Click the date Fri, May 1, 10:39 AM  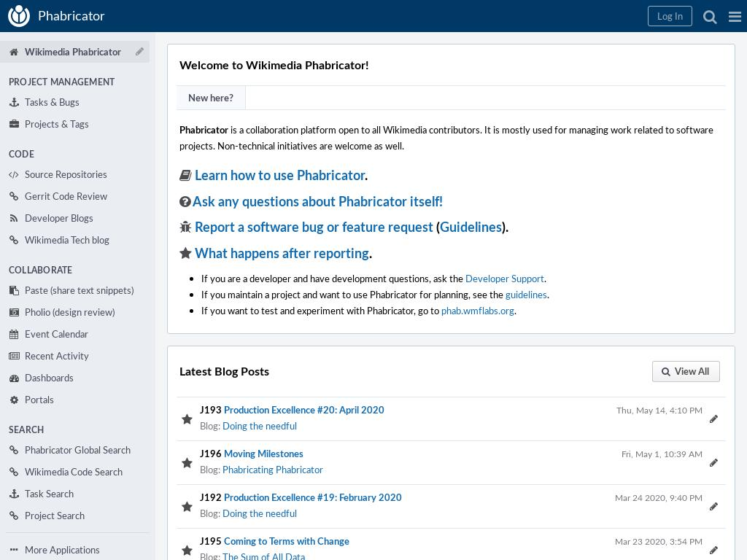[662, 454]
